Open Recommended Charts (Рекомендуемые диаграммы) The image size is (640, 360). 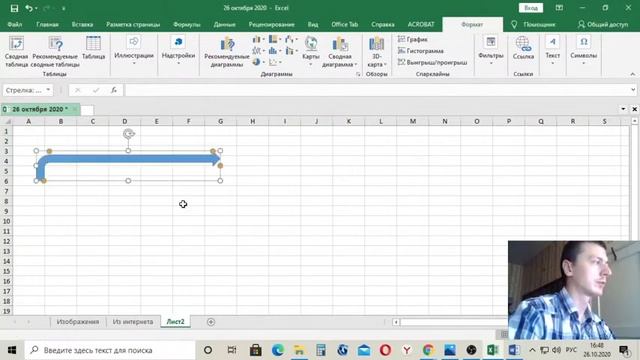(227, 52)
